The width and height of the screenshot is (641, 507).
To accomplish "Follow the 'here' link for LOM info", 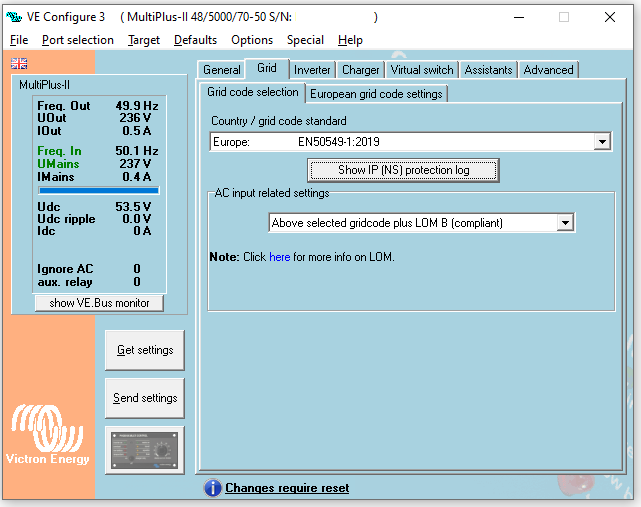I will click(279, 257).
